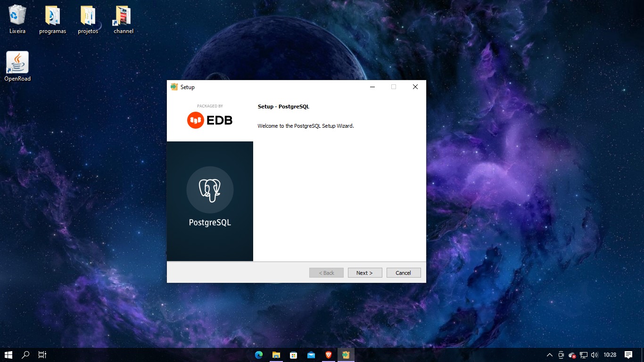Open File Explorer from taskbar
Screen dimensions: 644x362
[276, 355]
